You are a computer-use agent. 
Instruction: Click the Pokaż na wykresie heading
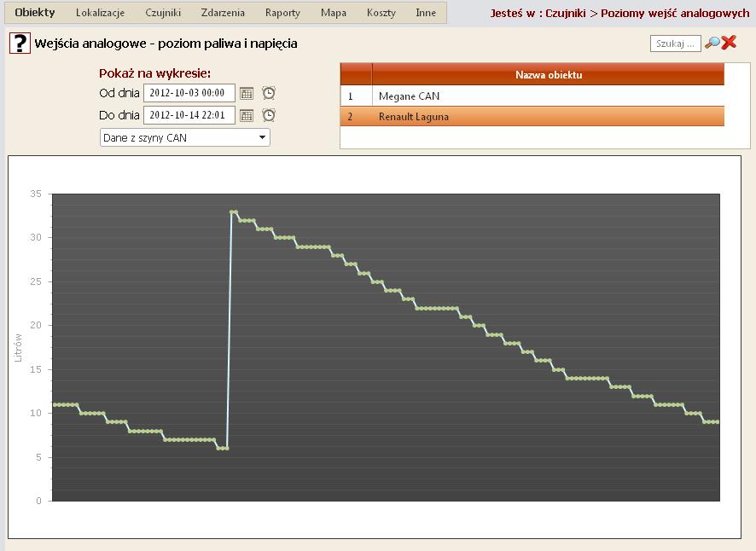click(154, 73)
